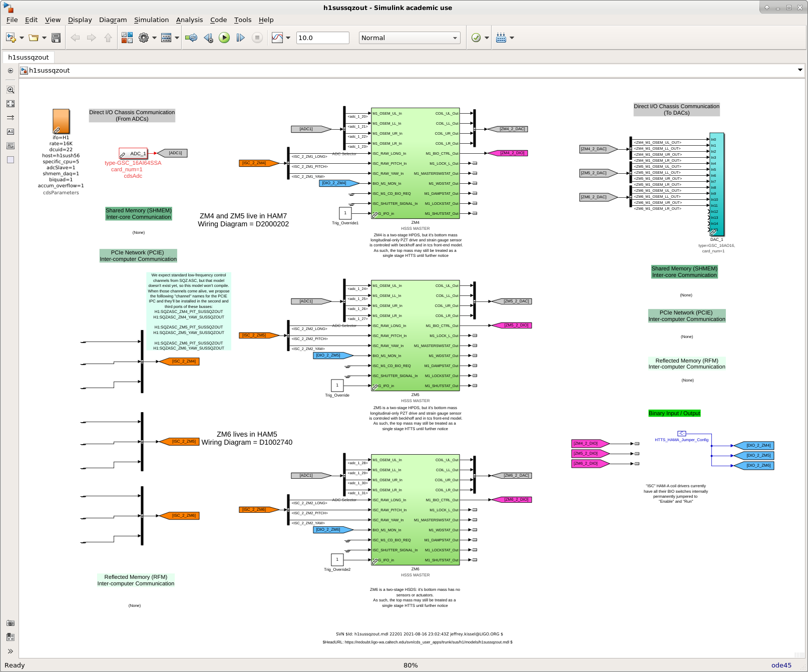Select the ZM6 HSSS MASTER green block
Viewport: 808px width, 672px height.
[415, 510]
